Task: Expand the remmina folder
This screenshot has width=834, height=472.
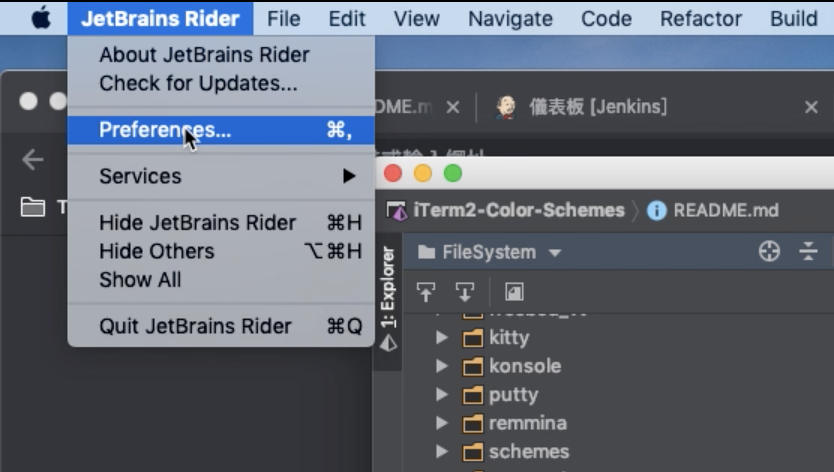Action: (441, 423)
